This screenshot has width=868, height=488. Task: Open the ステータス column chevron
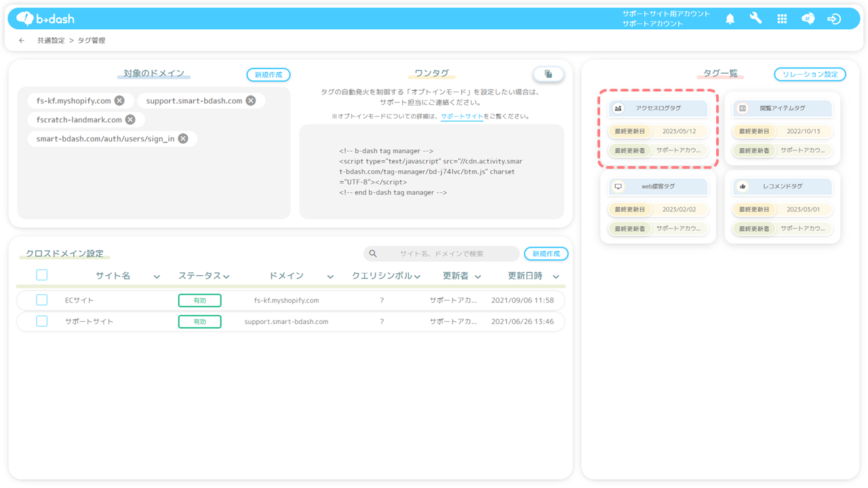pos(226,277)
